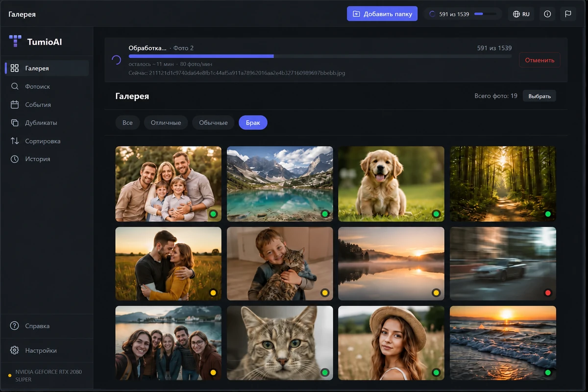Click the 80 фото/мин speed text
Image resolution: width=588 pixels, height=392 pixels.
coord(196,64)
